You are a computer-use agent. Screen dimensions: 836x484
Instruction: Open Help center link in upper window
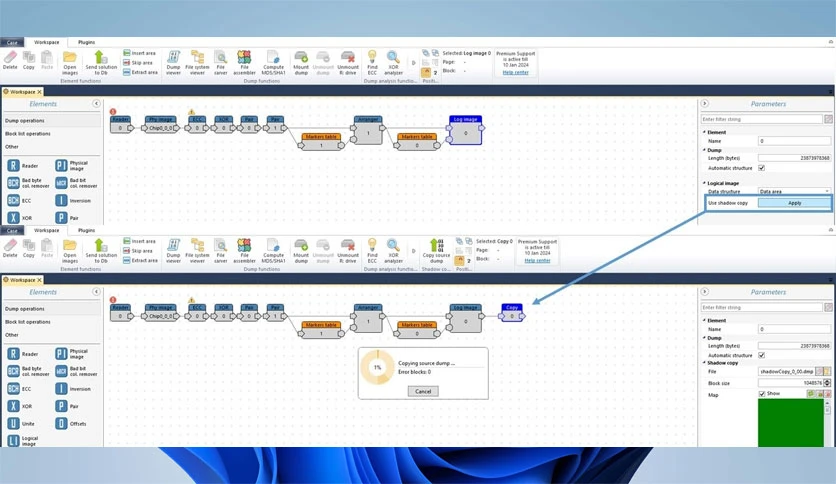516,72
